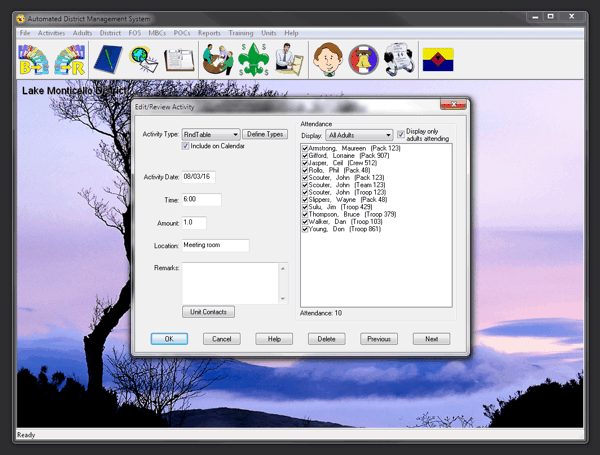The width and height of the screenshot is (600, 455).
Task: Uncheck Rollo, Phil attendance box
Action: tap(305, 170)
